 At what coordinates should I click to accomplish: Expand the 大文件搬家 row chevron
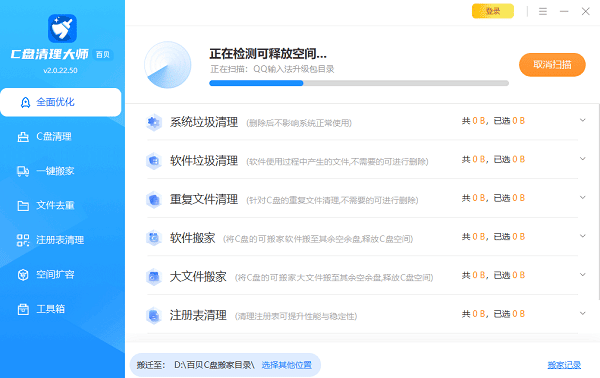(582, 275)
